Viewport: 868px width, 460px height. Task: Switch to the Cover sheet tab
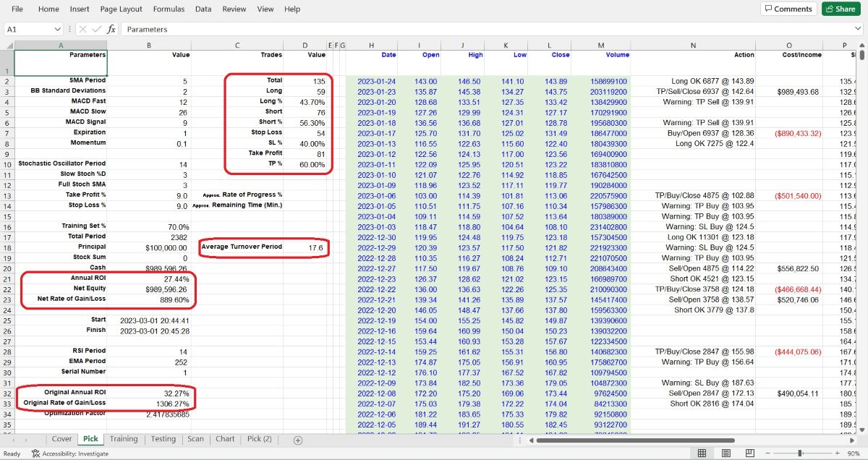tap(61, 439)
